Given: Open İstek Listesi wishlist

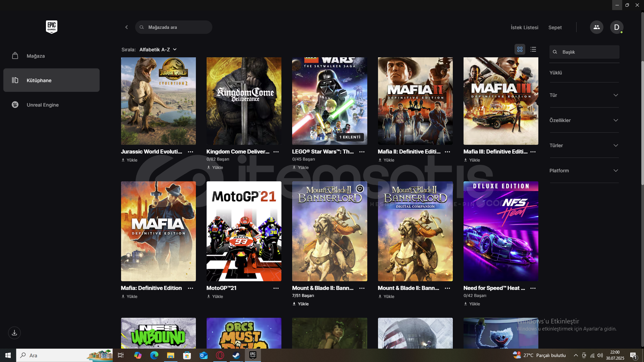Looking at the screenshot, I should click(524, 27).
